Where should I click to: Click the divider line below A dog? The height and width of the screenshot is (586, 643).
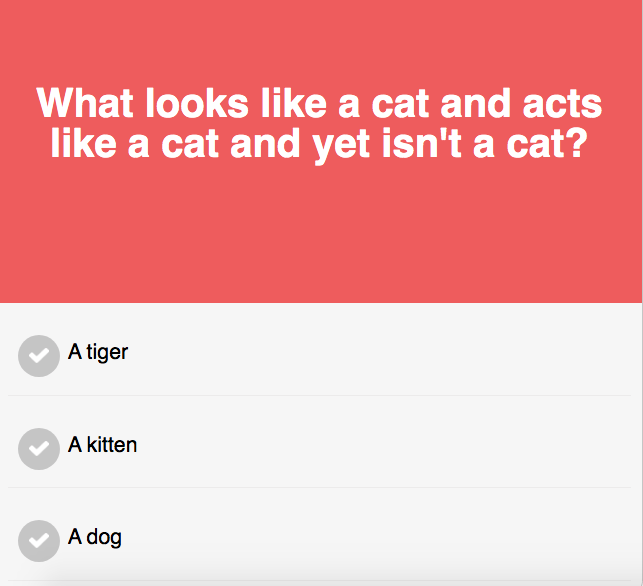pos(319,581)
